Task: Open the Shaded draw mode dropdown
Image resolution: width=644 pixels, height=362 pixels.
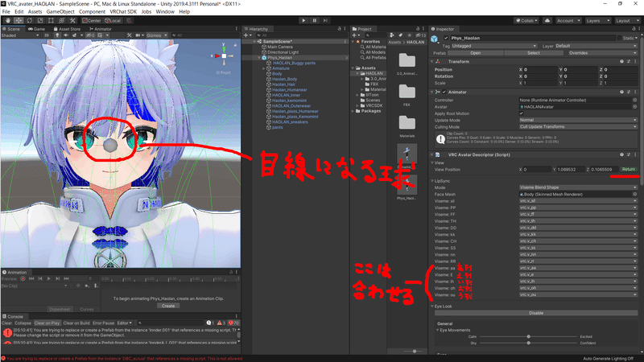Action: [20, 35]
